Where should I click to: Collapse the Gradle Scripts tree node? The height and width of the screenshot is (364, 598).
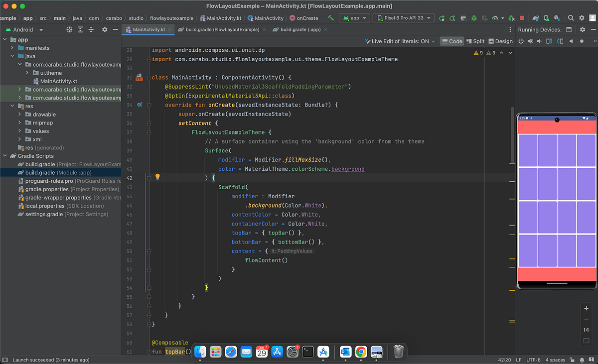point(5,156)
